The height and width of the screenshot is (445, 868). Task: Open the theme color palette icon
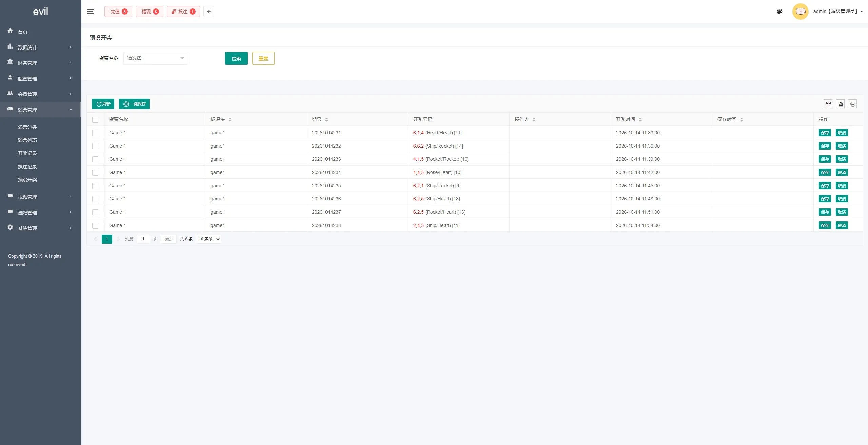click(x=780, y=12)
